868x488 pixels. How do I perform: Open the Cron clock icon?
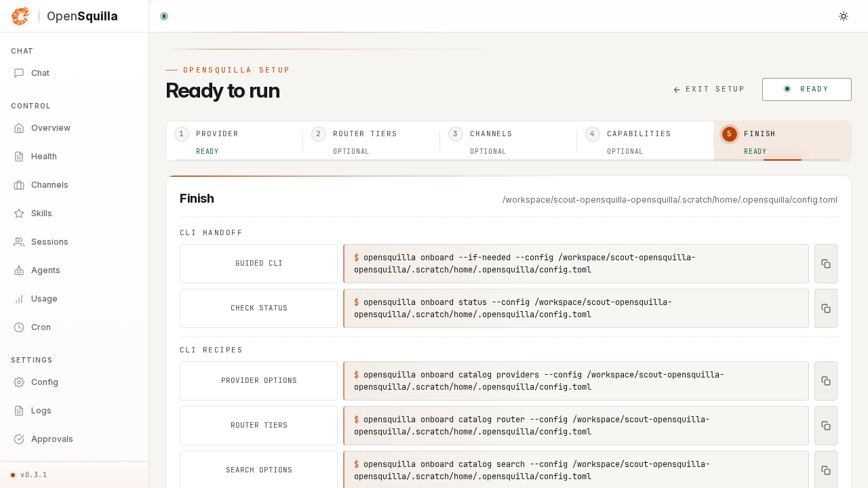[19, 327]
